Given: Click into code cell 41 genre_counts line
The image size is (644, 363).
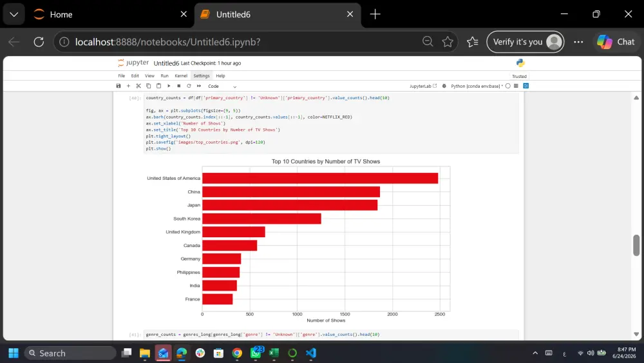Looking at the screenshot, I should click(263, 335).
